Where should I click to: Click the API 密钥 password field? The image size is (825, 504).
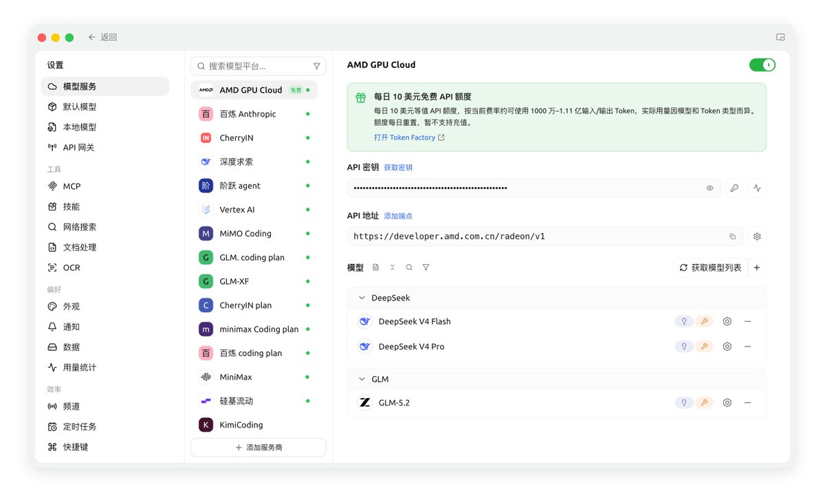(x=533, y=188)
